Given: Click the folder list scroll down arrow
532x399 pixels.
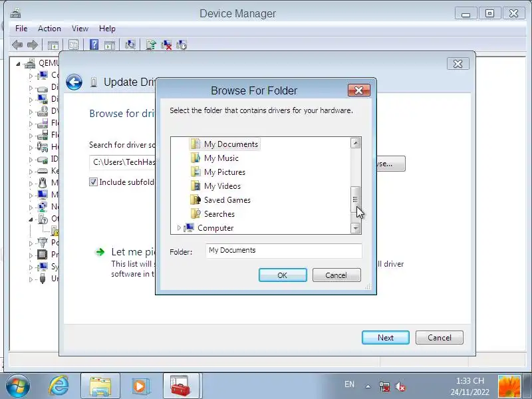Looking at the screenshot, I should [x=355, y=228].
